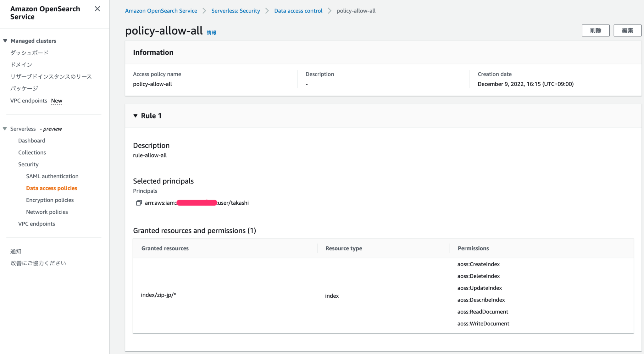
Task: Open Encryption policies
Action: click(50, 200)
